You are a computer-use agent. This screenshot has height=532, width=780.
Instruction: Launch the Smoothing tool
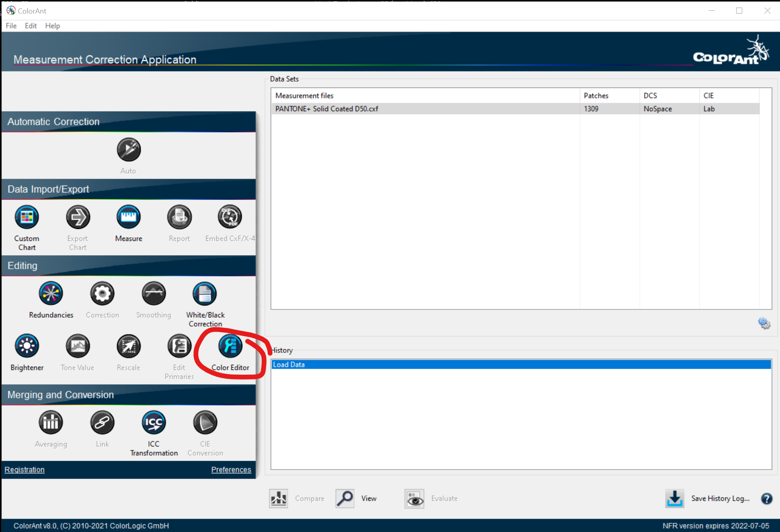coord(153,293)
